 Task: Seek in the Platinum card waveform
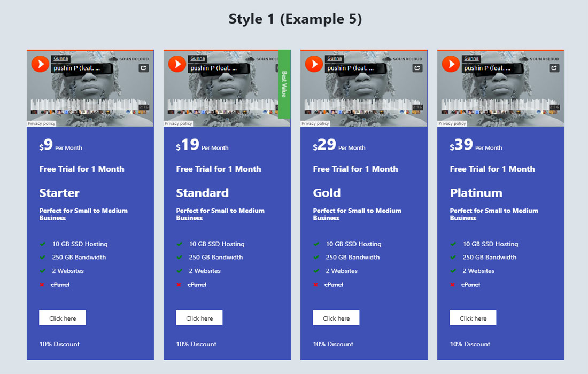point(500,105)
